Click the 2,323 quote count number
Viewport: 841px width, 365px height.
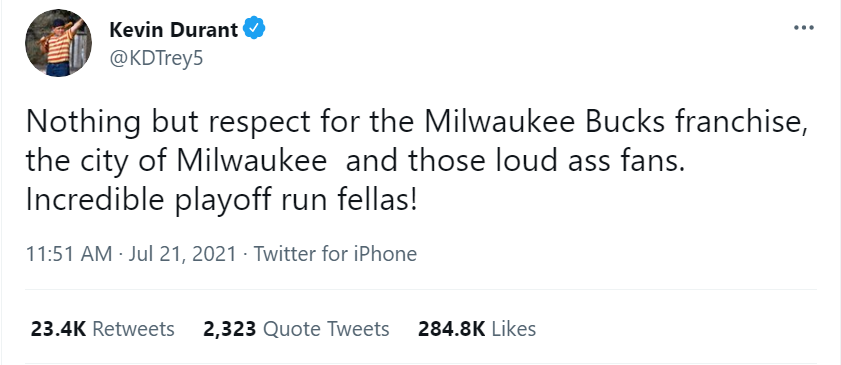230,329
